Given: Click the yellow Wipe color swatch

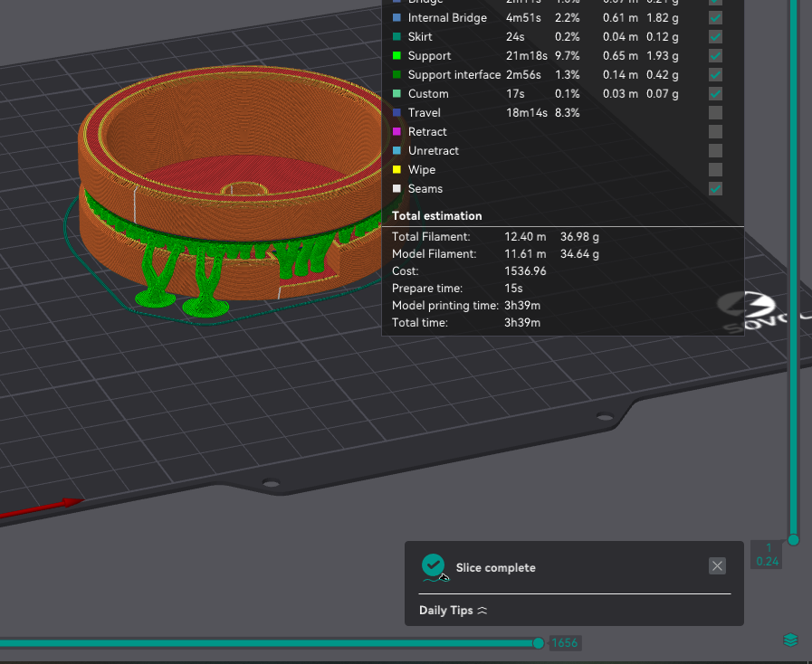Looking at the screenshot, I should pos(396,170).
